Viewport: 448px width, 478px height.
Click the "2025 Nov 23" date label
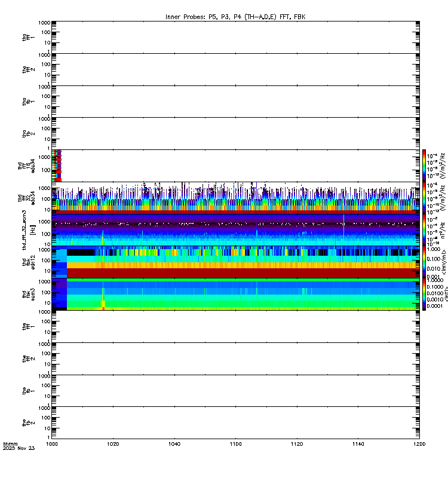click(x=19, y=448)
